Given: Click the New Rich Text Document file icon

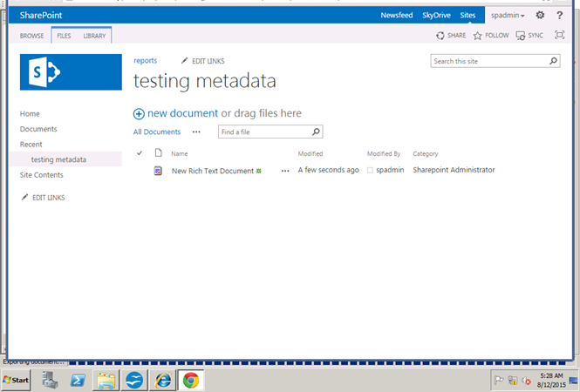Looking at the screenshot, I should click(158, 171).
